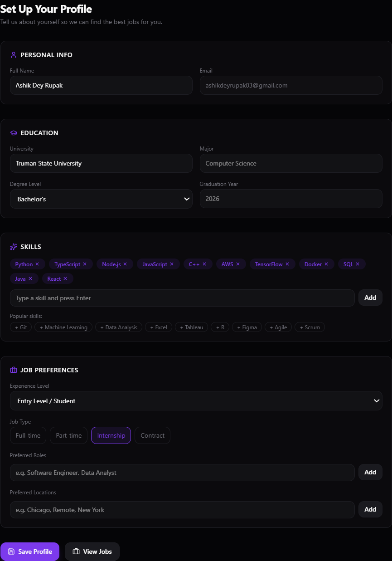392x561 pixels.
Task: Add the Git popular skill suggestion
Action: pos(21,327)
